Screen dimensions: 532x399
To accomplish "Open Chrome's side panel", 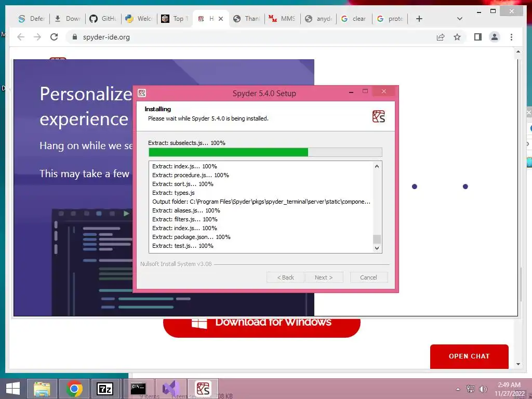I will [x=478, y=37].
